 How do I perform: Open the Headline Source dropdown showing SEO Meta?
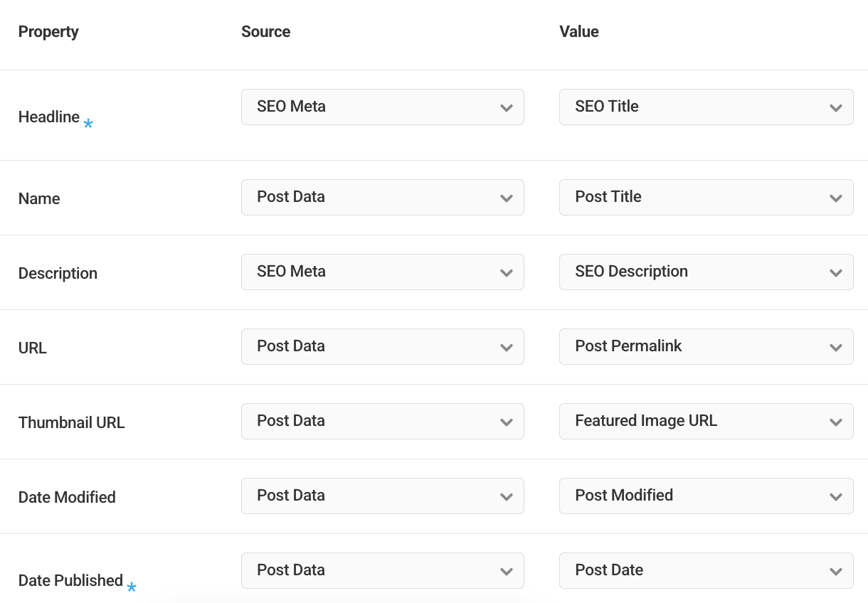[x=383, y=107]
